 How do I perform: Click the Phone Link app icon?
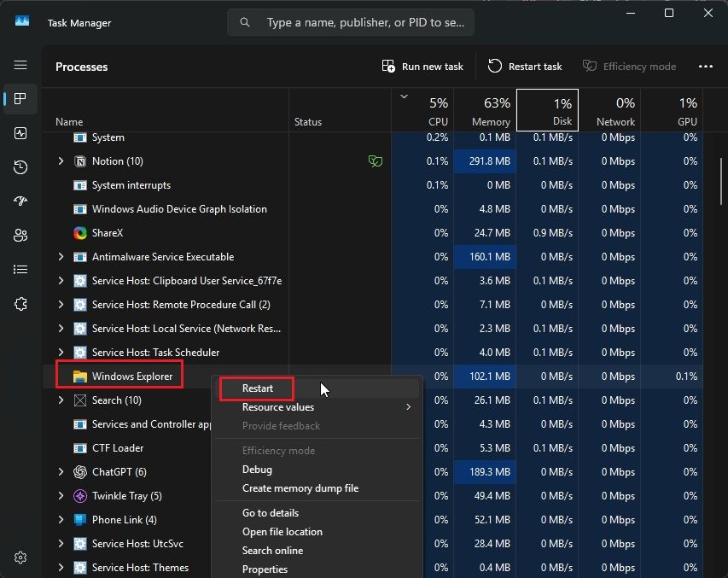coord(80,519)
